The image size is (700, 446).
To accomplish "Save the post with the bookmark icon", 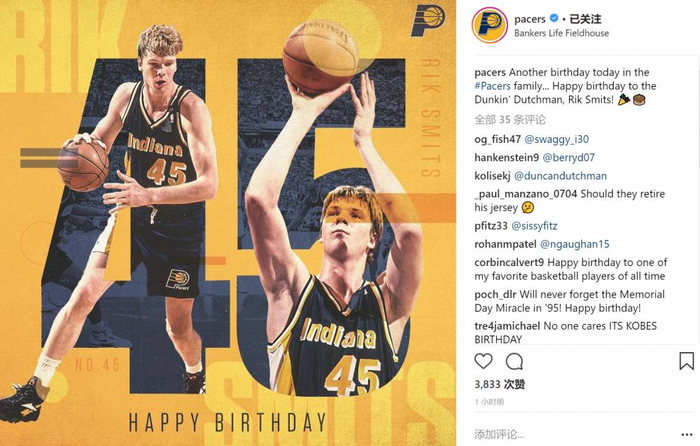I will point(686,361).
